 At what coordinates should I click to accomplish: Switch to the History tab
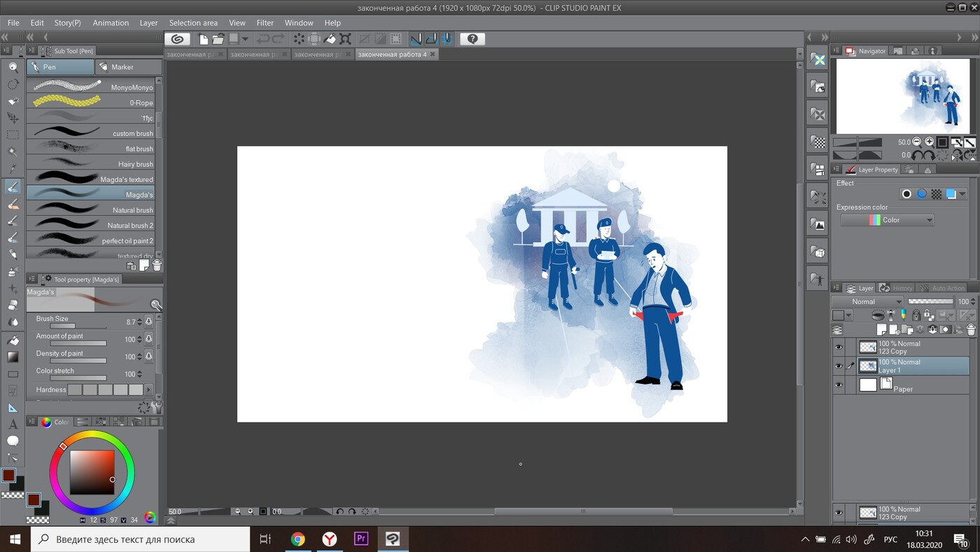[897, 288]
